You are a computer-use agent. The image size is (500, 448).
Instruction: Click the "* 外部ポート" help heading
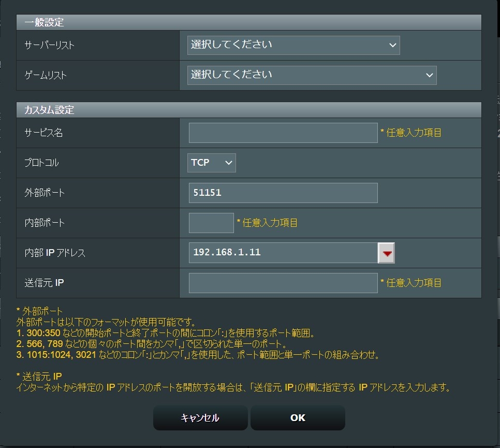click(39, 311)
